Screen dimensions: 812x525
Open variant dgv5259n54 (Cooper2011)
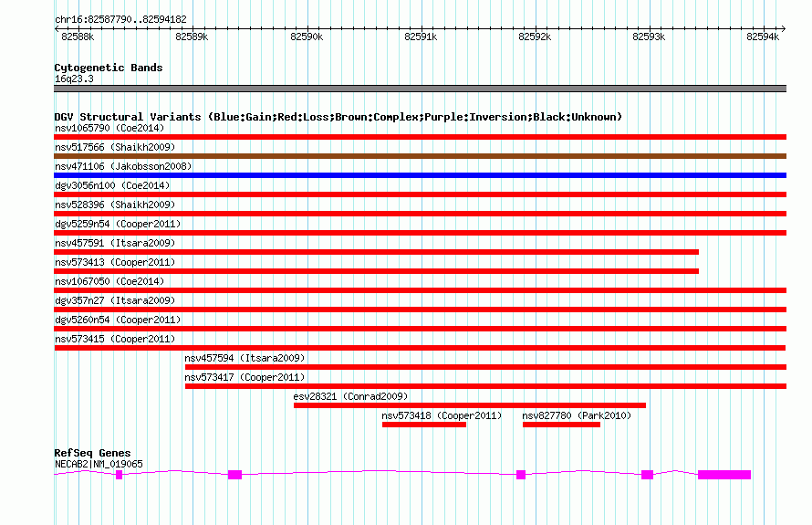(x=118, y=224)
